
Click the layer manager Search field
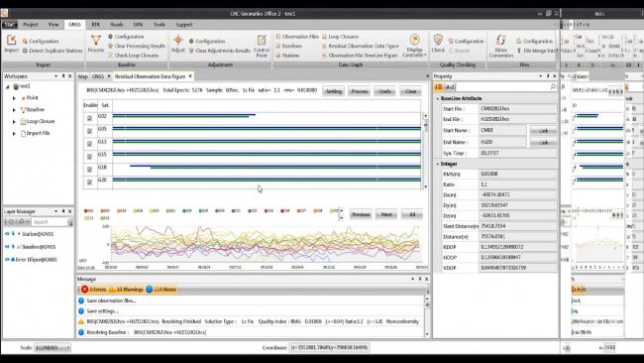(x=50, y=222)
